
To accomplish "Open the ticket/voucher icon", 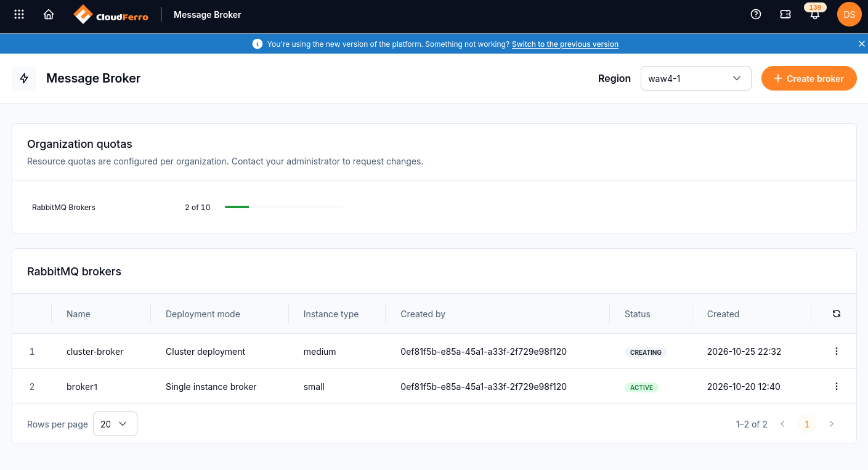I will (785, 14).
